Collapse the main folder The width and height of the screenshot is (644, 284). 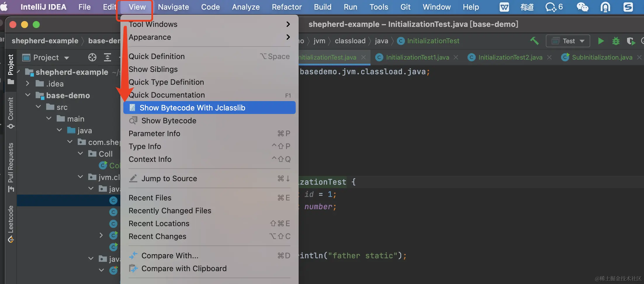(x=49, y=119)
